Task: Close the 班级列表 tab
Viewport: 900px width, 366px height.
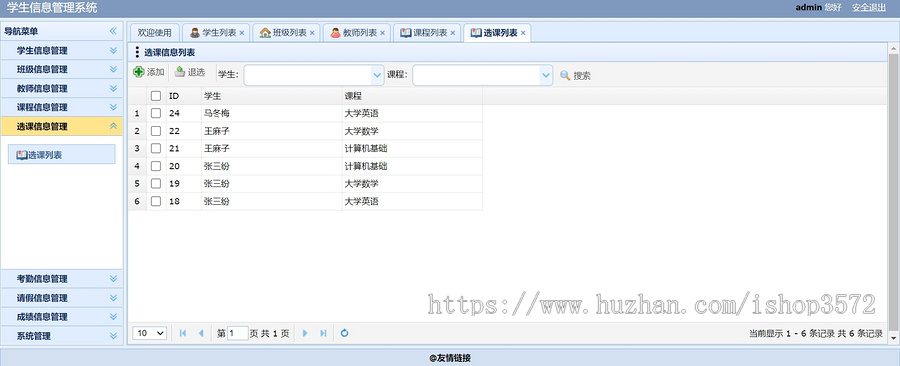Action: pyautogui.click(x=312, y=33)
